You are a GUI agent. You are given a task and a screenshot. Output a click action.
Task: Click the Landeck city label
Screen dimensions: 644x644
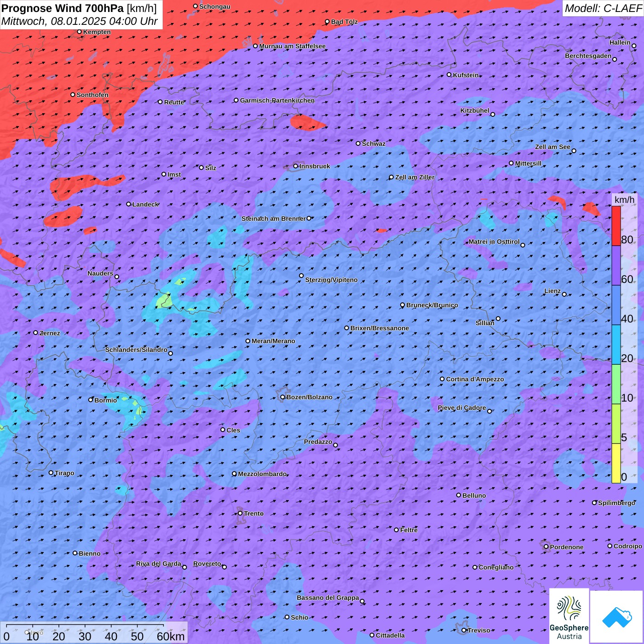(146, 204)
